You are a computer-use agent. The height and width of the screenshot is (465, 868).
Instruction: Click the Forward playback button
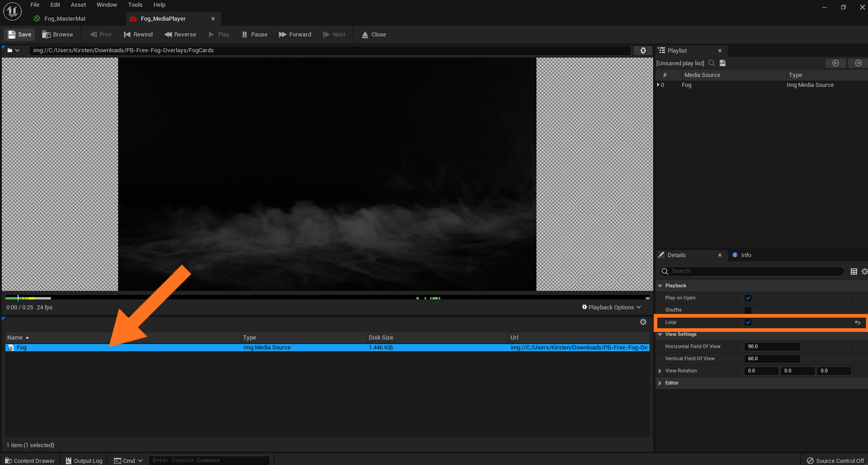click(295, 35)
